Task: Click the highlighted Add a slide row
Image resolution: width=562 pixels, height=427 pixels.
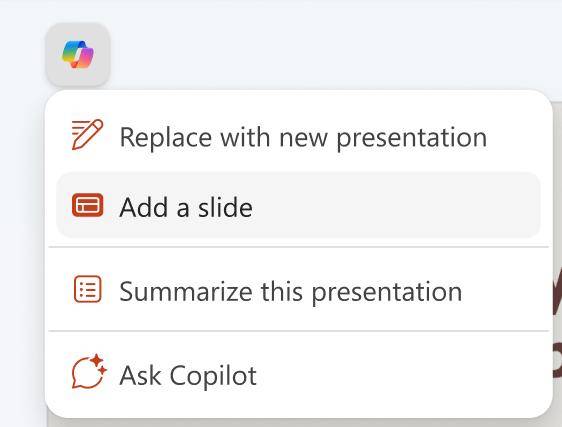Action: (x=298, y=205)
